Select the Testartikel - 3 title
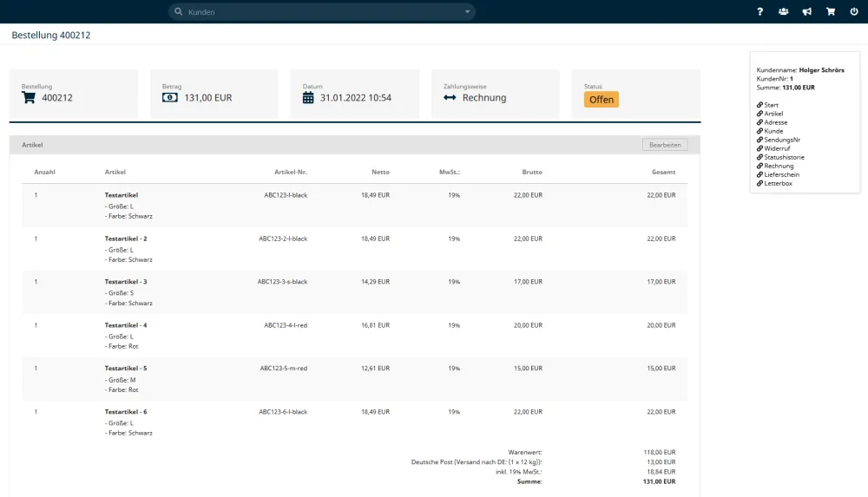 point(126,282)
